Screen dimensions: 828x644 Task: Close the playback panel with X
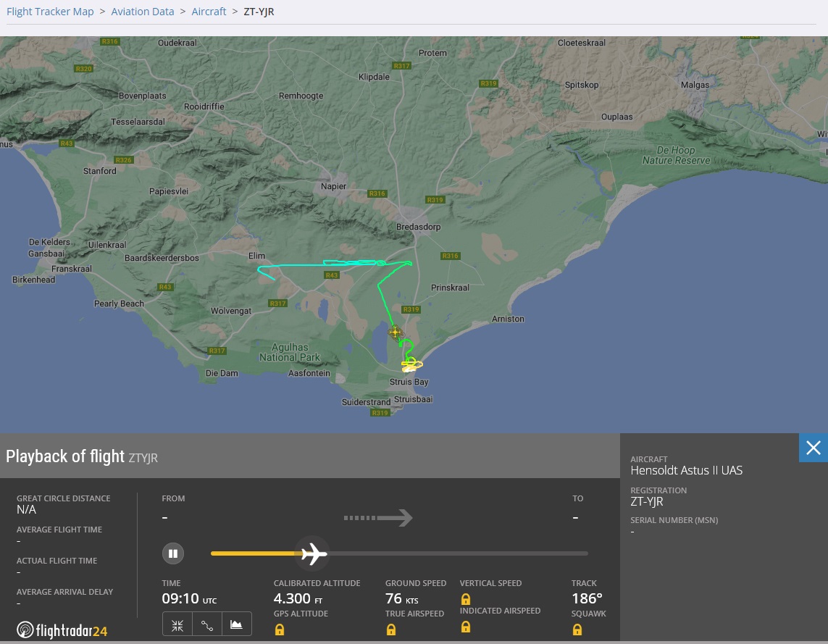click(x=814, y=448)
